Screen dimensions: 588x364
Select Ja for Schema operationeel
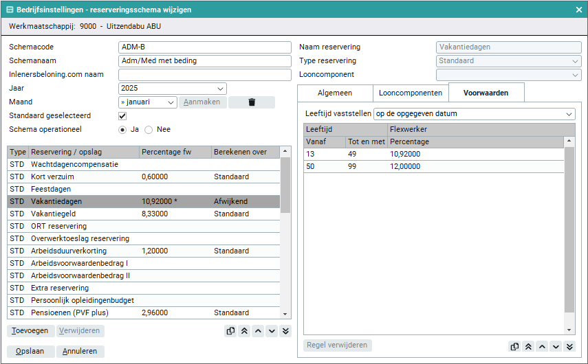(123, 129)
